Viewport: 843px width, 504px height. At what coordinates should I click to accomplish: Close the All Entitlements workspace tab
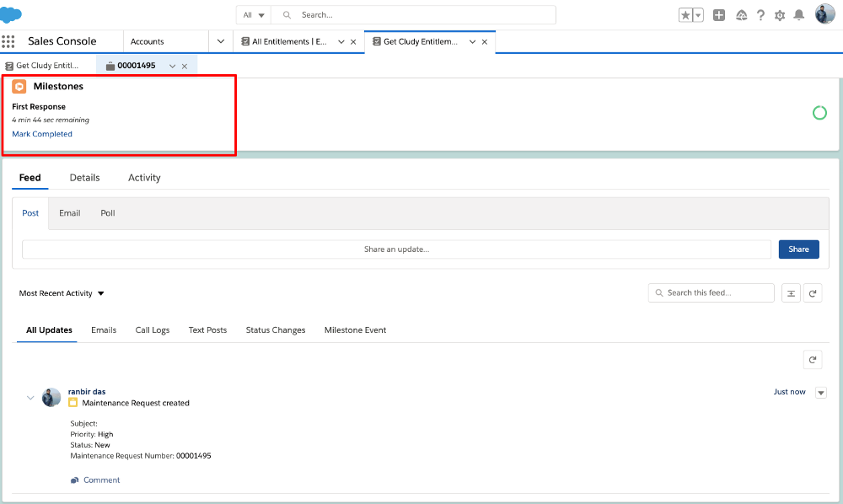[353, 42]
